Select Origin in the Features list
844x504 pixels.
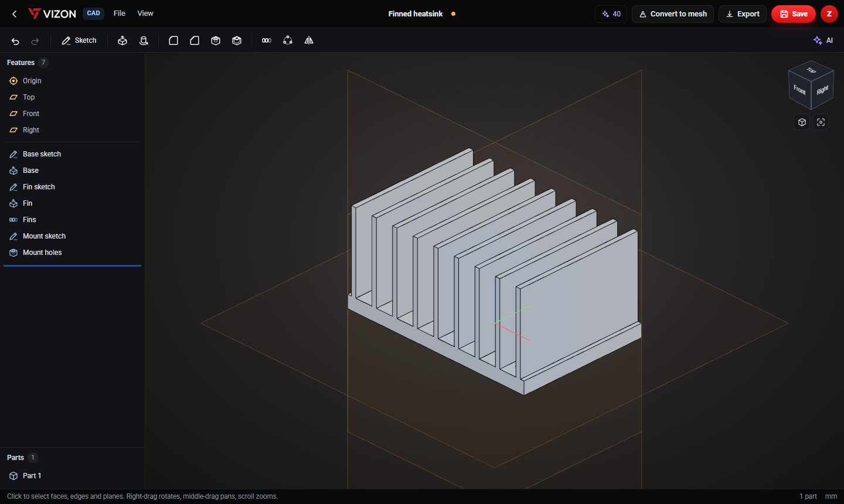pyautogui.click(x=73, y=81)
